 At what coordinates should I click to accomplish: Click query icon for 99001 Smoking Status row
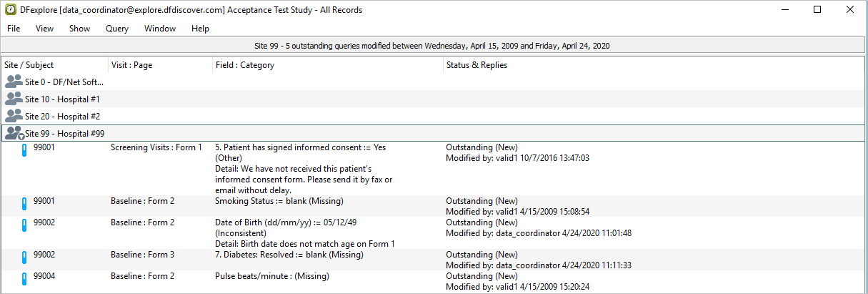pyautogui.click(x=24, y=205)
